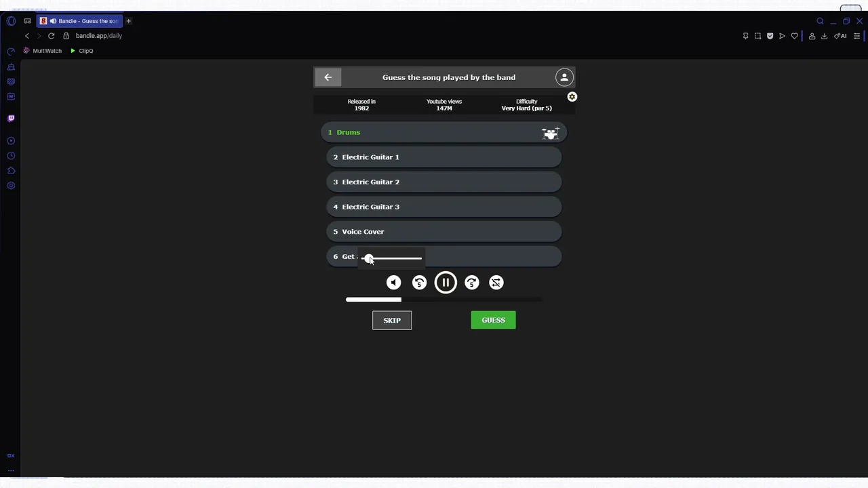Open the browser profile account icon
This screenshot has height=488, width=868.
812,36
